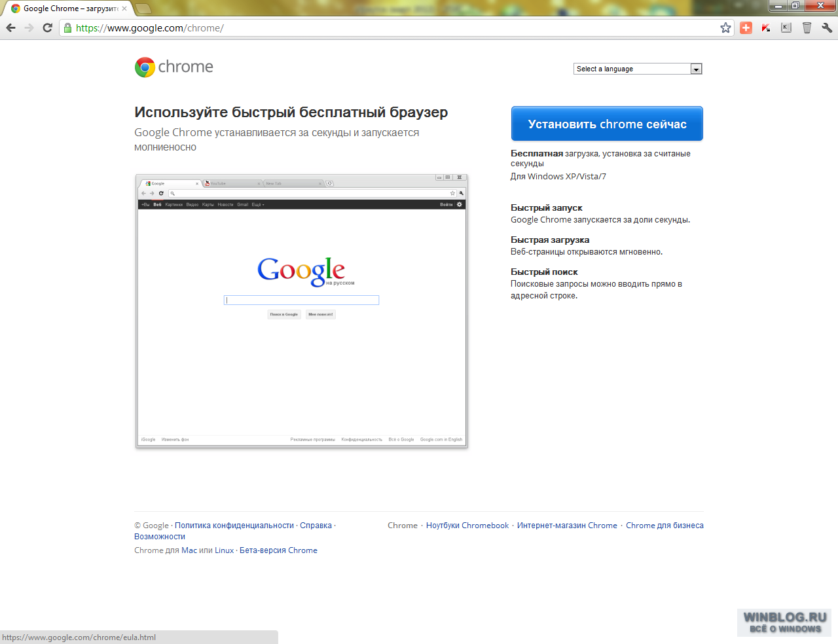Visit the 'Интернет-магазин Chrome' link
838x644 pixels.
click(x=567, y=526)
